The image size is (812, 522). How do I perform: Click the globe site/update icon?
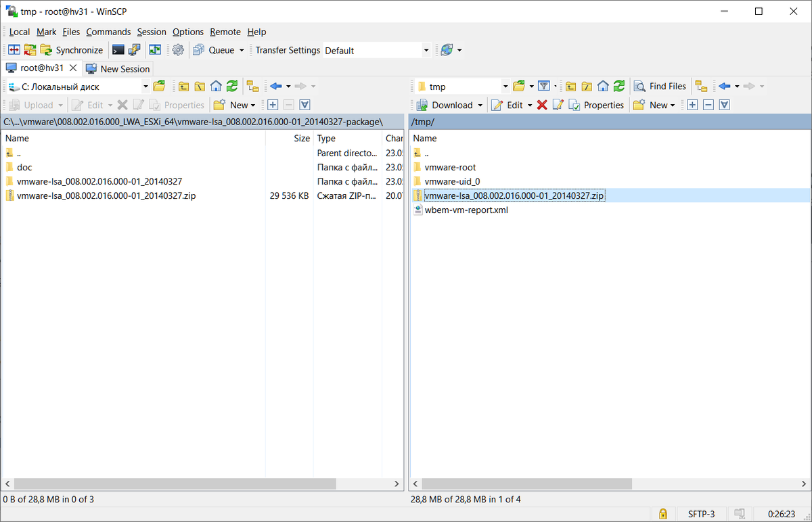pos(446,50)
